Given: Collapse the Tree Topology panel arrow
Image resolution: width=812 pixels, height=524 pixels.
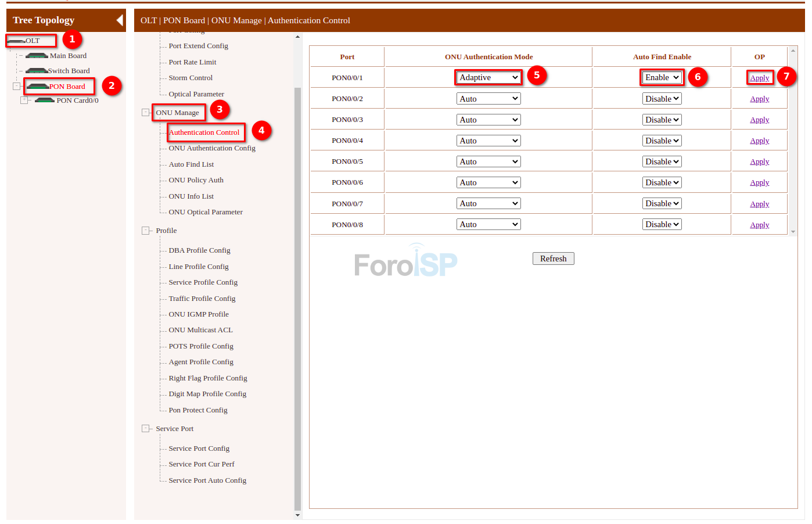Looking at the screenshot, I should [x=119, y=20].
